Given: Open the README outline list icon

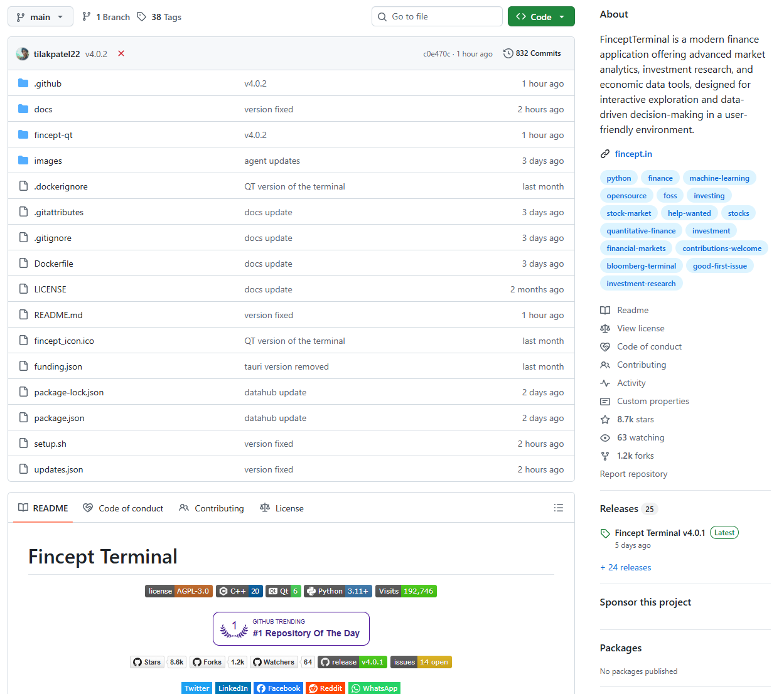Looking at the screenshot, I should coord(559,508).
